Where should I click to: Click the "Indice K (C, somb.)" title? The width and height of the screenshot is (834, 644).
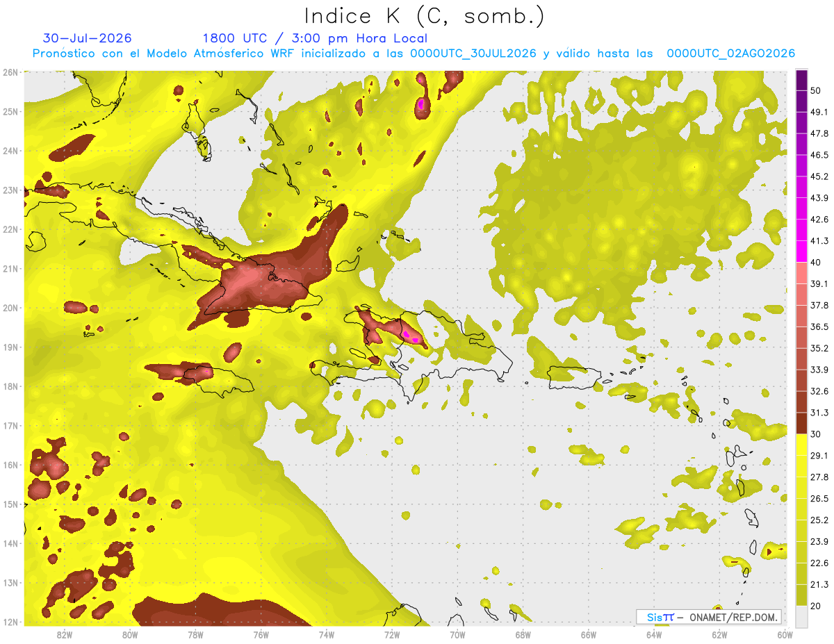(425, 16)
